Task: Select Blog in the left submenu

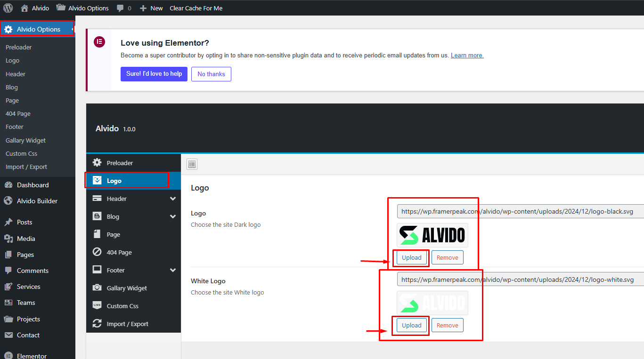Action: coord(12,87)
